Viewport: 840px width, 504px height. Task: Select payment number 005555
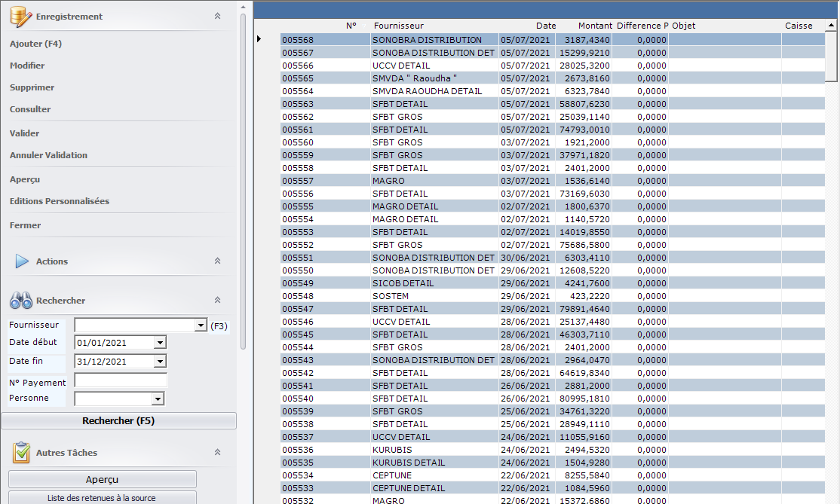coord(298,206)
